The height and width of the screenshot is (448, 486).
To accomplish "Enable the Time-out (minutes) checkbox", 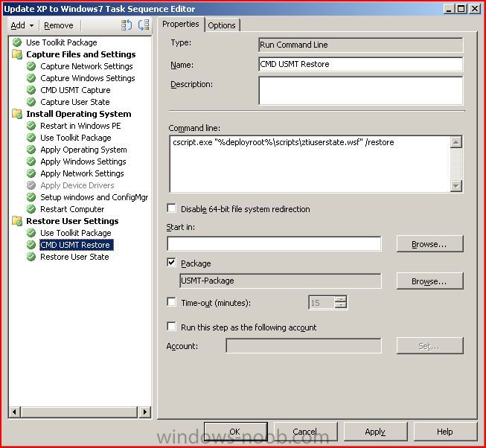I will 171,301.
